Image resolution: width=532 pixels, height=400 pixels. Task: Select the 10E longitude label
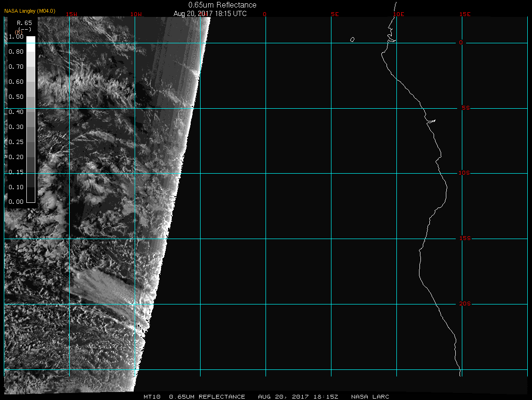coord(399,14)
